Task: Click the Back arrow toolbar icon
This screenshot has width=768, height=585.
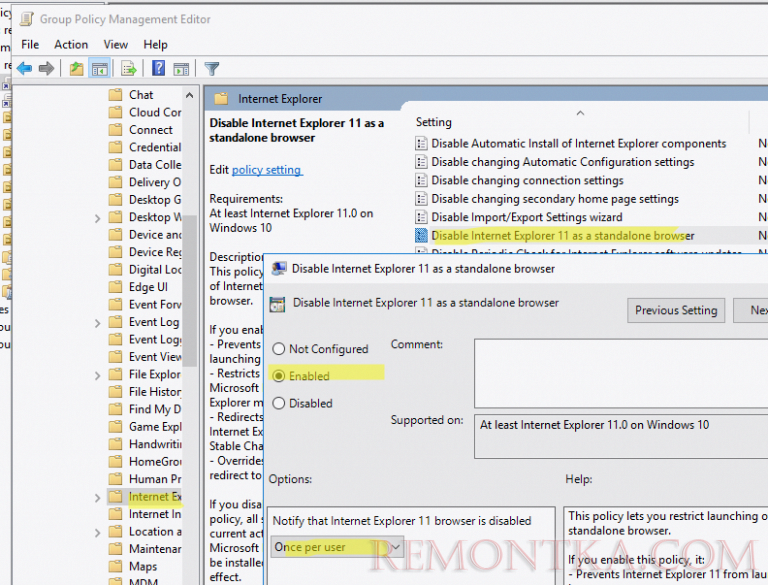Action: (x=23, y=68)
